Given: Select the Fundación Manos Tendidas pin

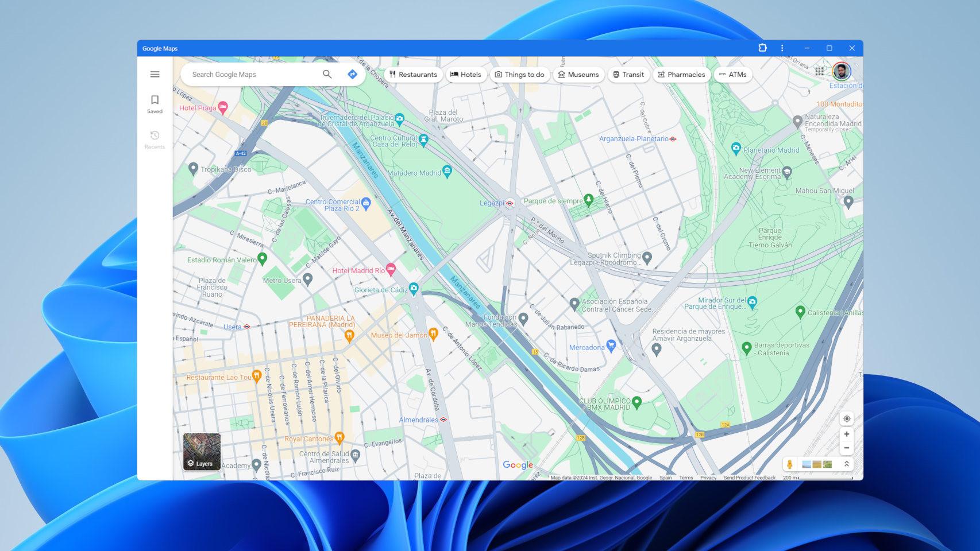Looking at the screenshot, I should coord(523,318).
